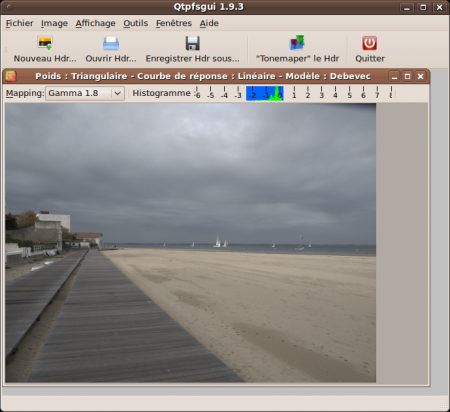Click histogram mark labeled 3
Viewport: 450px width, 412px height.
pos(322,93)
